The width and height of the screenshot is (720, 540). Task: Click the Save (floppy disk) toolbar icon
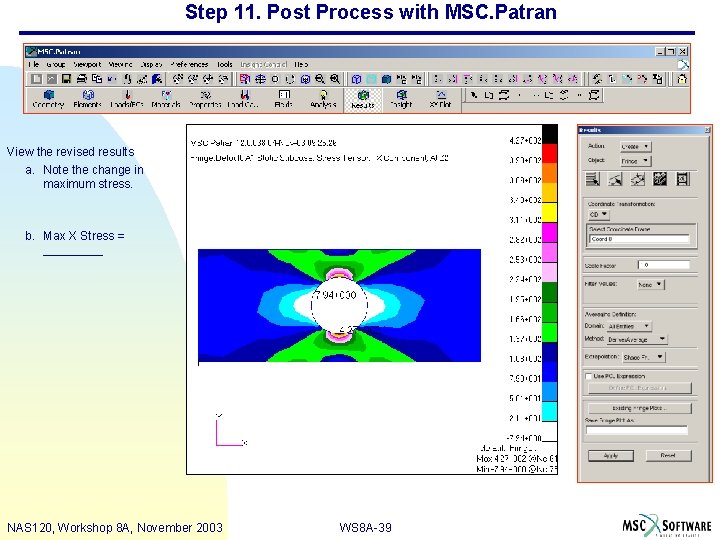[x=66, y=79]
